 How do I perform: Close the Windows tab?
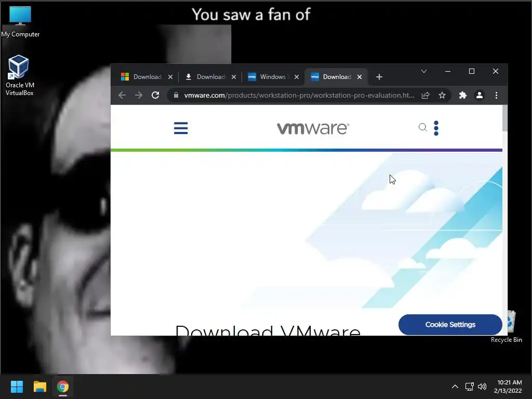(x=297, y=77)
